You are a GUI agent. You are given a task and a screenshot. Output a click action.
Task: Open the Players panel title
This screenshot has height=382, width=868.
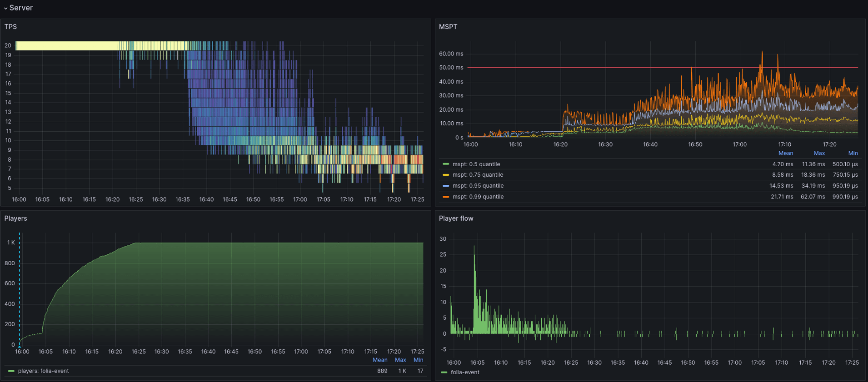coord(15,218)
